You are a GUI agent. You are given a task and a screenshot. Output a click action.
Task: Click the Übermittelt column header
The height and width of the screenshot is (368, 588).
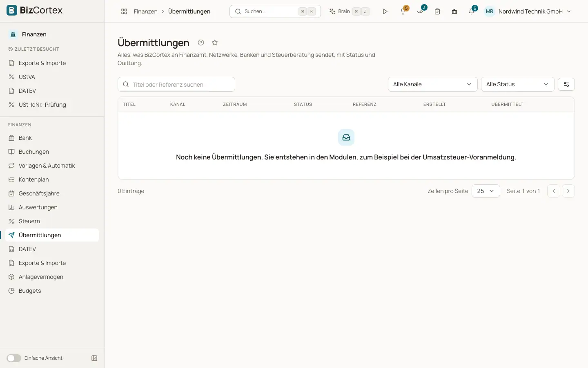pyautogui.click(x=507, y=104)
